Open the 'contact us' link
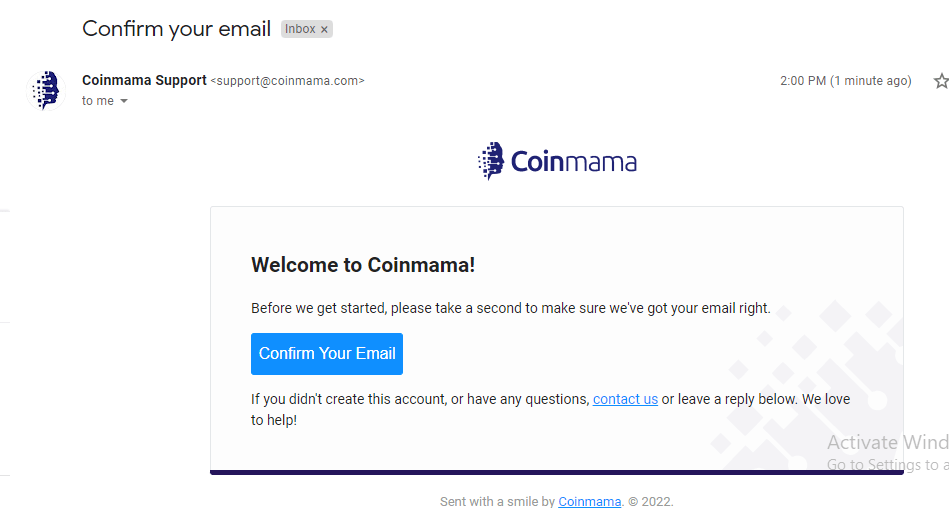949x508 pixels. point(625,399)
